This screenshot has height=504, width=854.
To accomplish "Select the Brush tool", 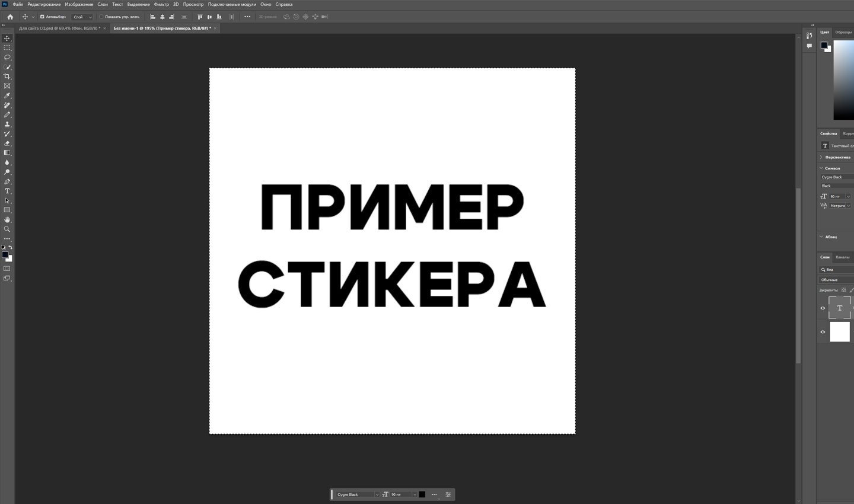I will (7, 114).
